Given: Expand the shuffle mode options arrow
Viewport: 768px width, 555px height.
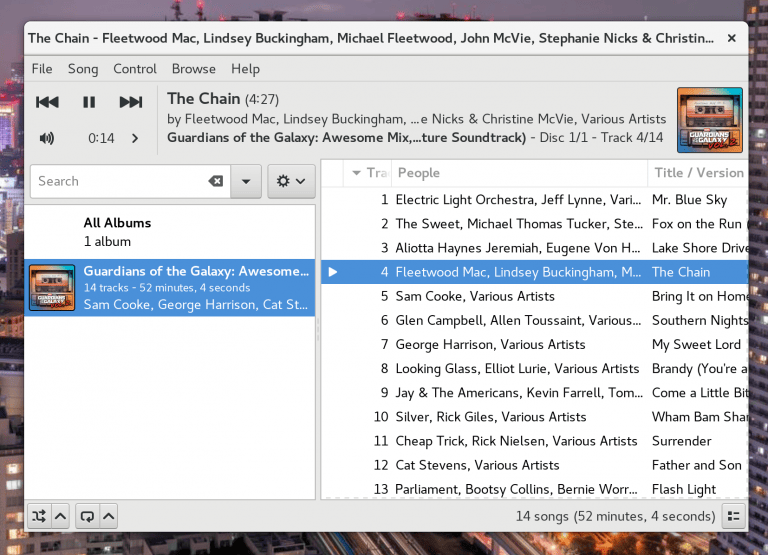Looking at the screenshot, I should tap(60, 516).
